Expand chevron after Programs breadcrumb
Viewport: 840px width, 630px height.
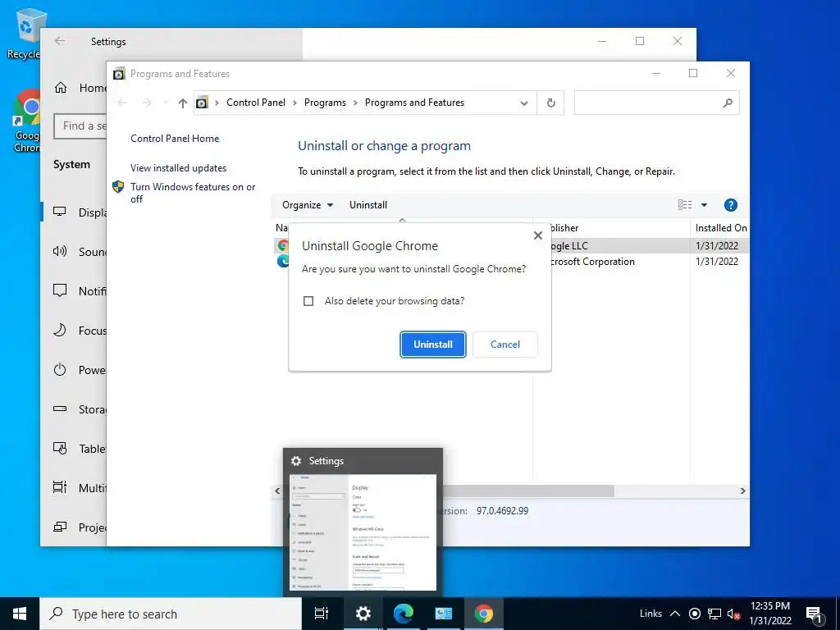[x=355, y=103]
